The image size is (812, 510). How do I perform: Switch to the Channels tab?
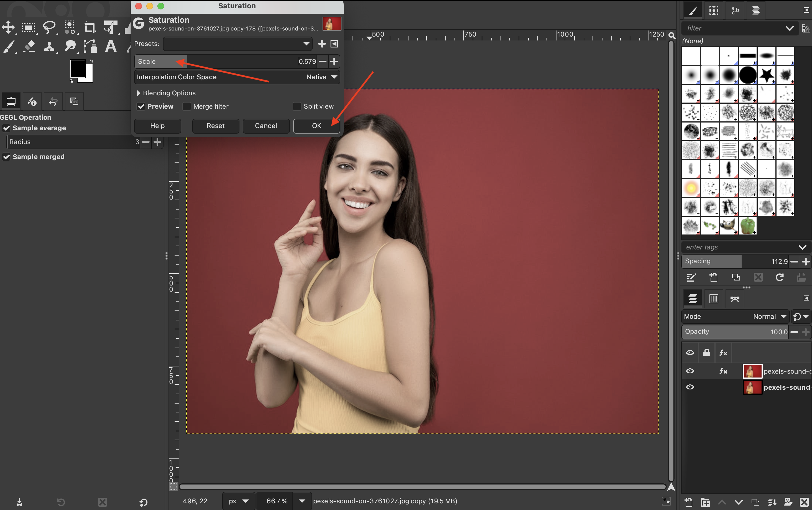coord(714,299)
